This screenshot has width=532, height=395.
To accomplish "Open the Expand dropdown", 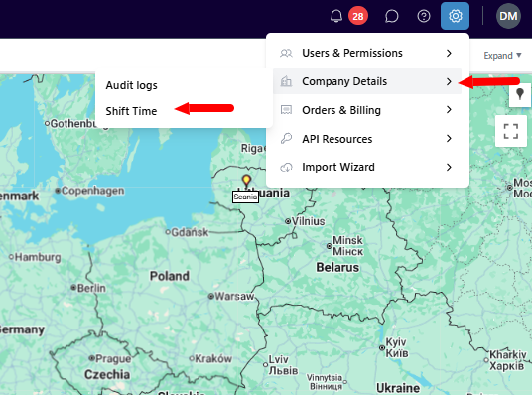I will [x=502, y=56].
